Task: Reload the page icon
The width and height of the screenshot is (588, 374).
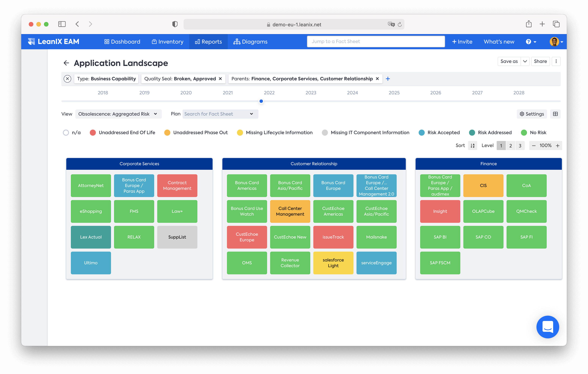Action: click(x=400, y=24)
